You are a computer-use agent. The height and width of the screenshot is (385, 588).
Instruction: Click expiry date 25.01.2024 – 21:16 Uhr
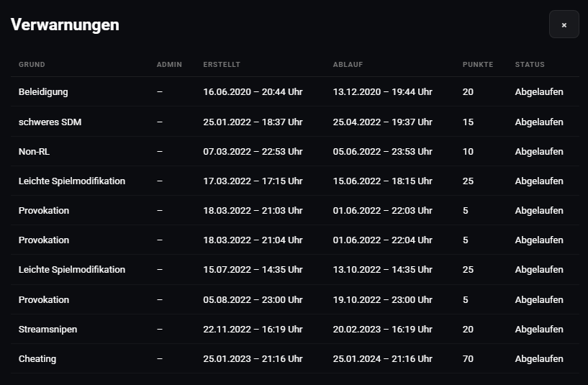[x=382, y=359]
